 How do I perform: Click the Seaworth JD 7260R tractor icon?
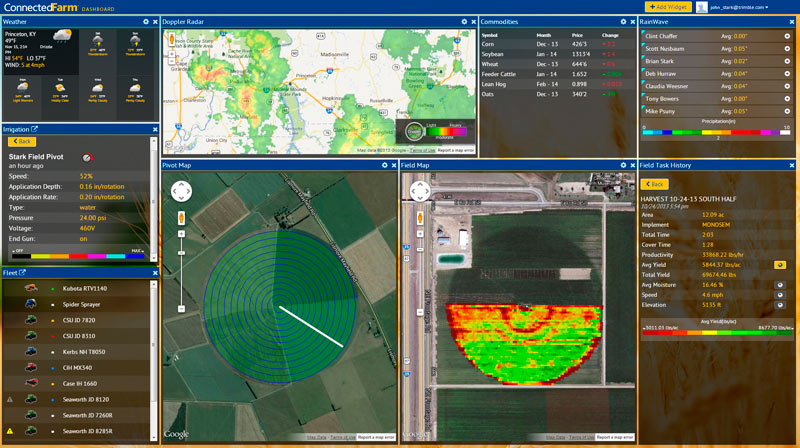point(31,415)
